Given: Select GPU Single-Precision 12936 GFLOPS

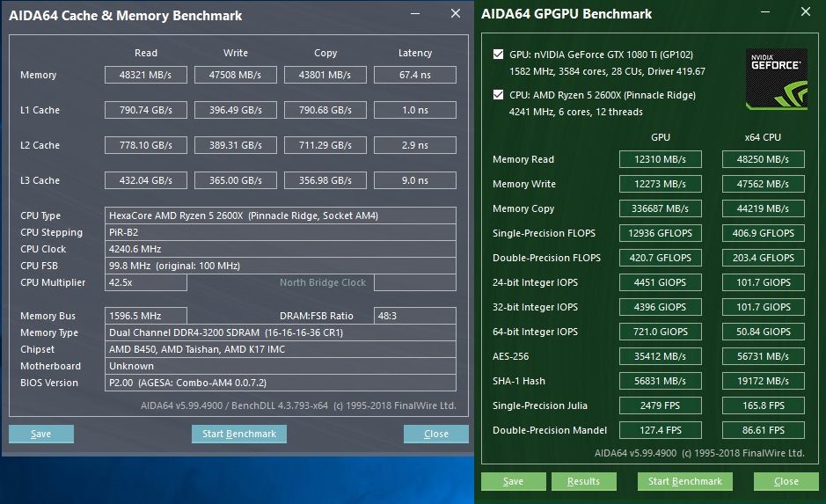Looking at the screenshot, I should 661,233.
